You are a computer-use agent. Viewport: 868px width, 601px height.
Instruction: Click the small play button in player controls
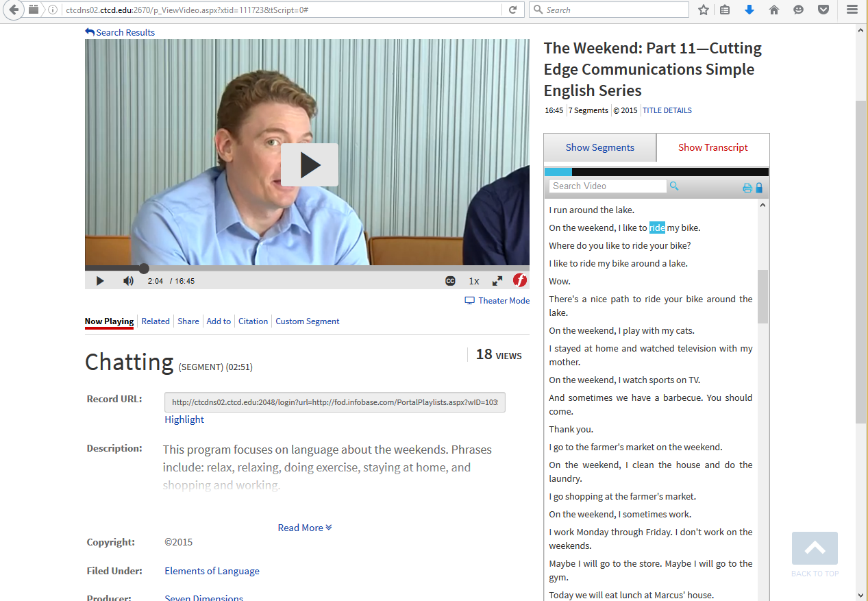(100, 281)
